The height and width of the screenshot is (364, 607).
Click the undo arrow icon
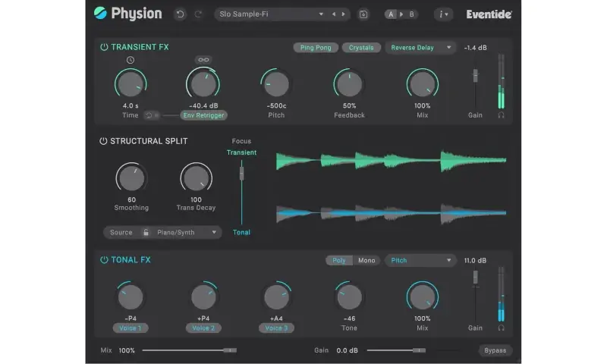tap(180, 14)
